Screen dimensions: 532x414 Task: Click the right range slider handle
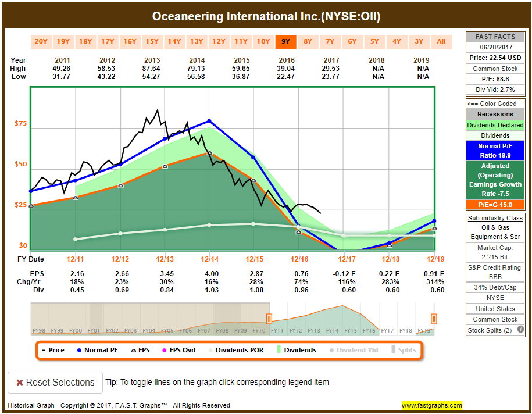(434, 319)
